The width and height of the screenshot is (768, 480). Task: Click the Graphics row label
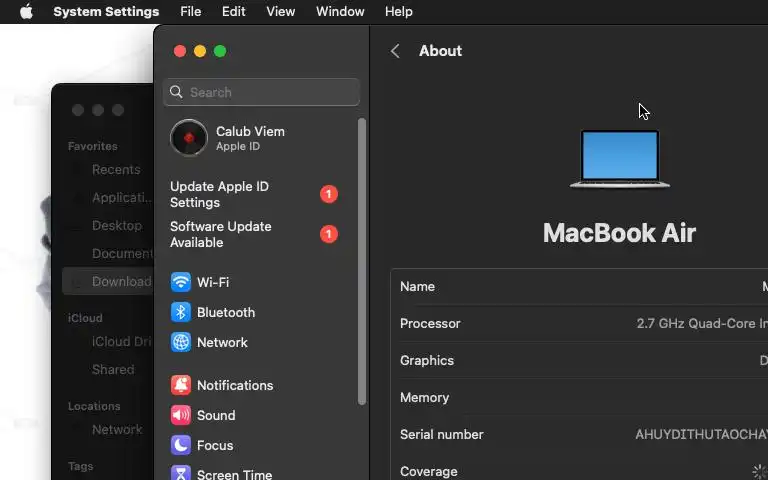(x=427, y=360)
